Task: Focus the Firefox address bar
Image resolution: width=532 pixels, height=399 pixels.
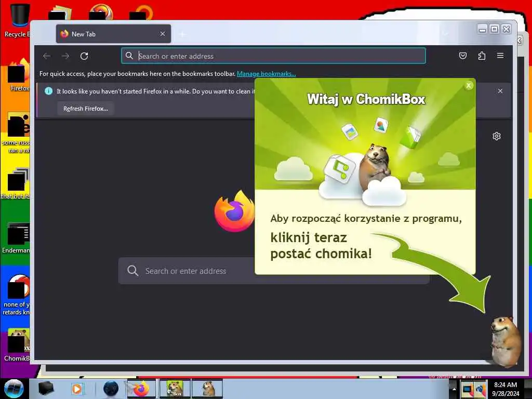Action: coord(273,56)
